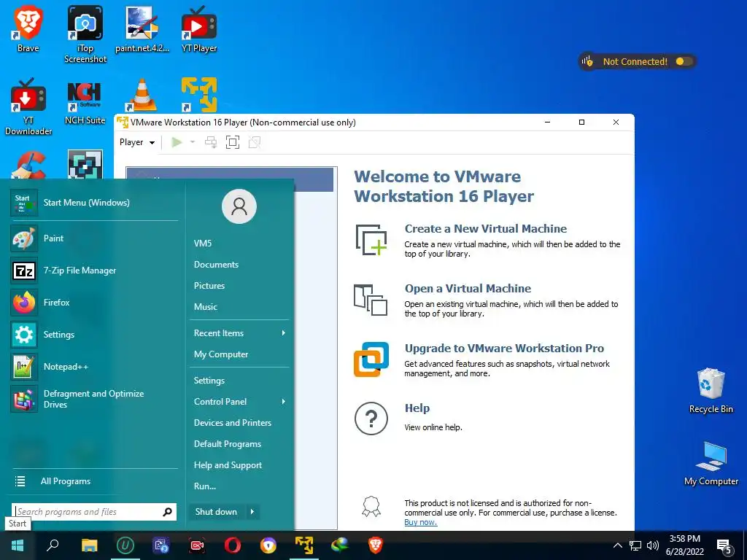The width and height of the screenshot is (747, 560).
Task: Launch Paint from Start menu
Action: [x=94, y=238]
